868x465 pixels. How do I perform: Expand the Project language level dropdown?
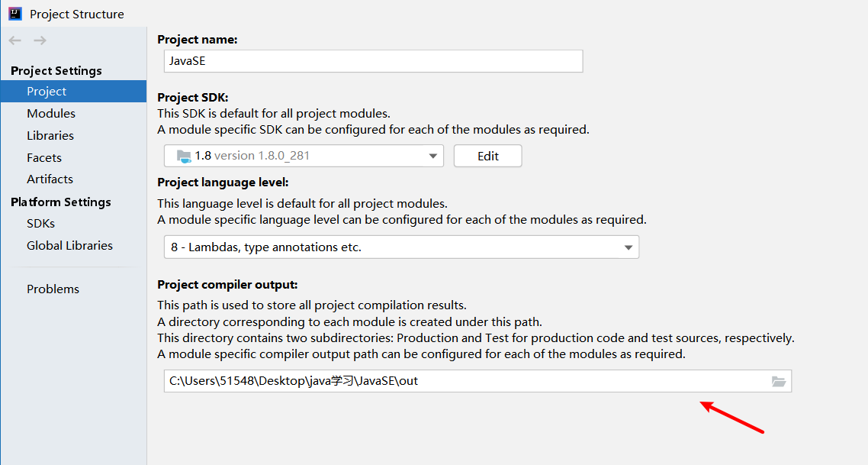tap(628, 247)
